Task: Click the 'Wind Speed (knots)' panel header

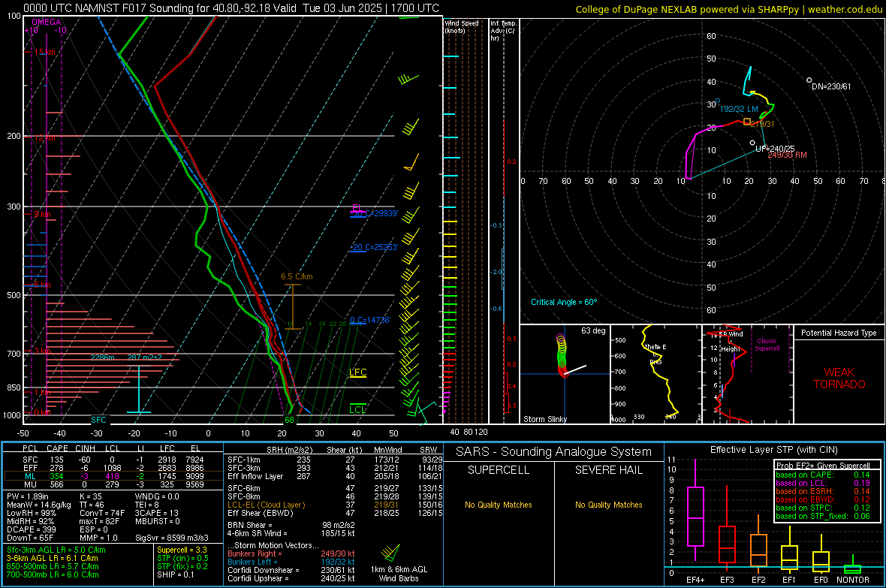Action: 462,26
